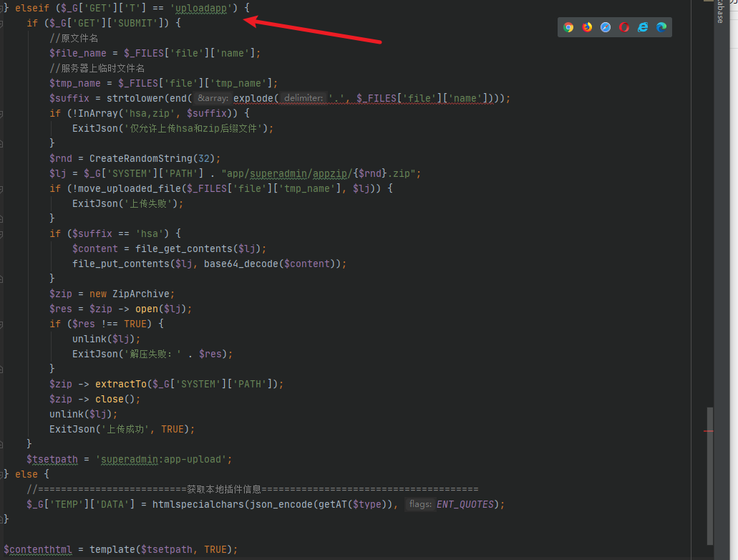The height and width of the screenshot is (560, 738).
Task: Click the htmlspecialchars function name
Action: (198, 504)
